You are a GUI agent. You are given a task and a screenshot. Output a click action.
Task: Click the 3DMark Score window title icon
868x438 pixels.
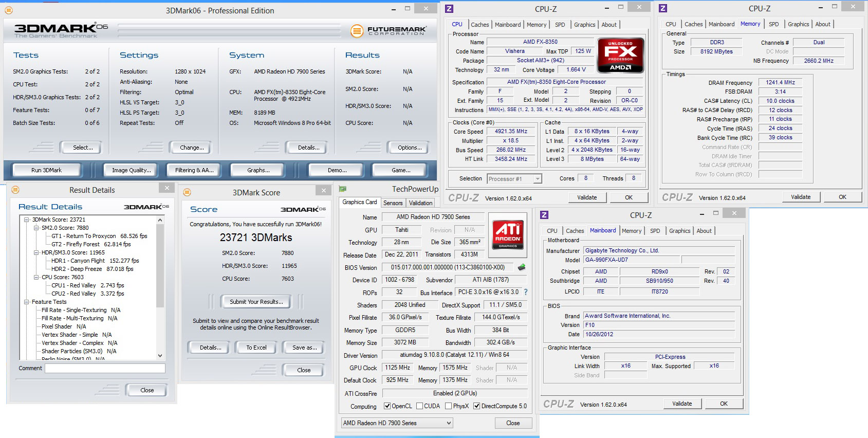pos(187,192)
